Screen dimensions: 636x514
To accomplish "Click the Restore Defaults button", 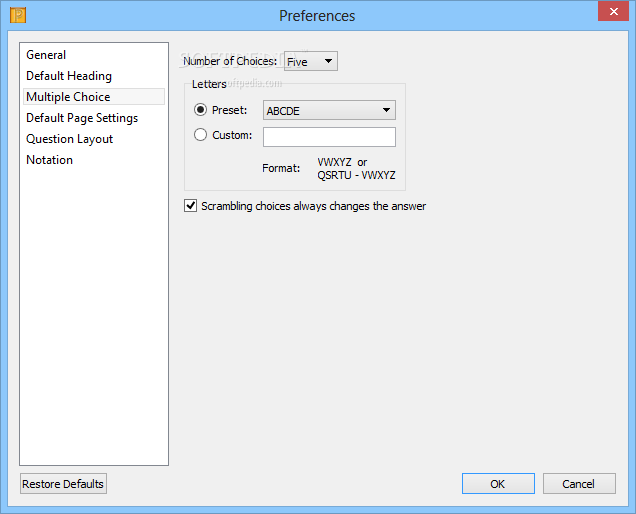I will click(x=63, y=484).
